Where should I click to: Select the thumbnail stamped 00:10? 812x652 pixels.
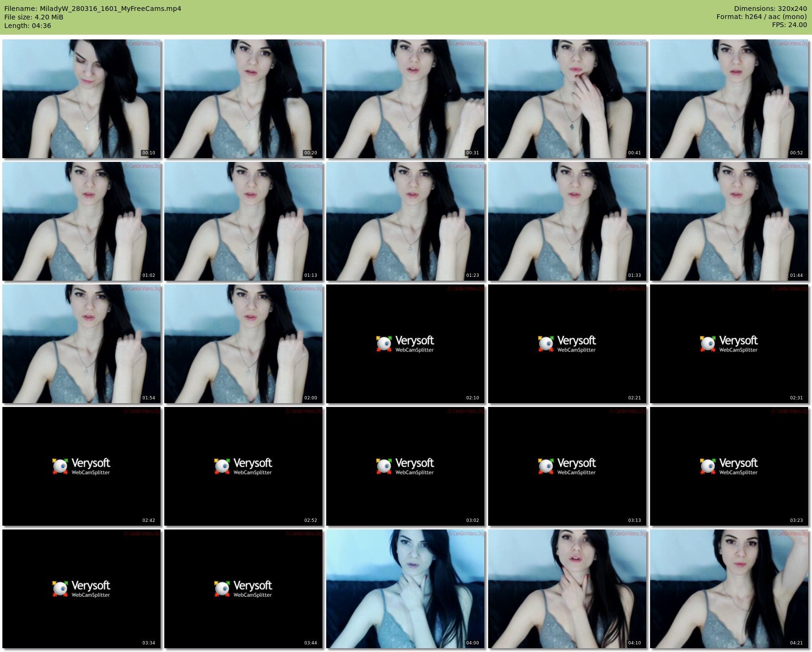82,99
